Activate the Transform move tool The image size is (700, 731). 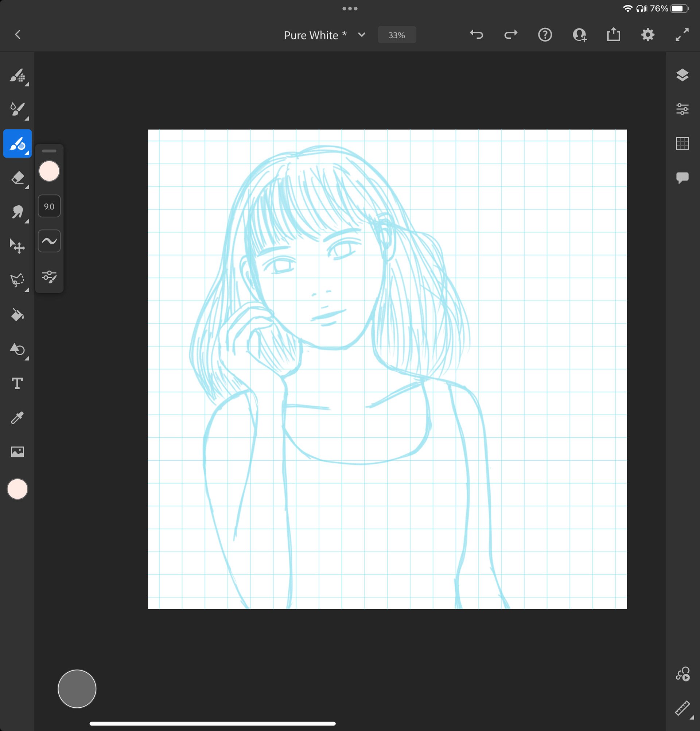pos(17,246)
